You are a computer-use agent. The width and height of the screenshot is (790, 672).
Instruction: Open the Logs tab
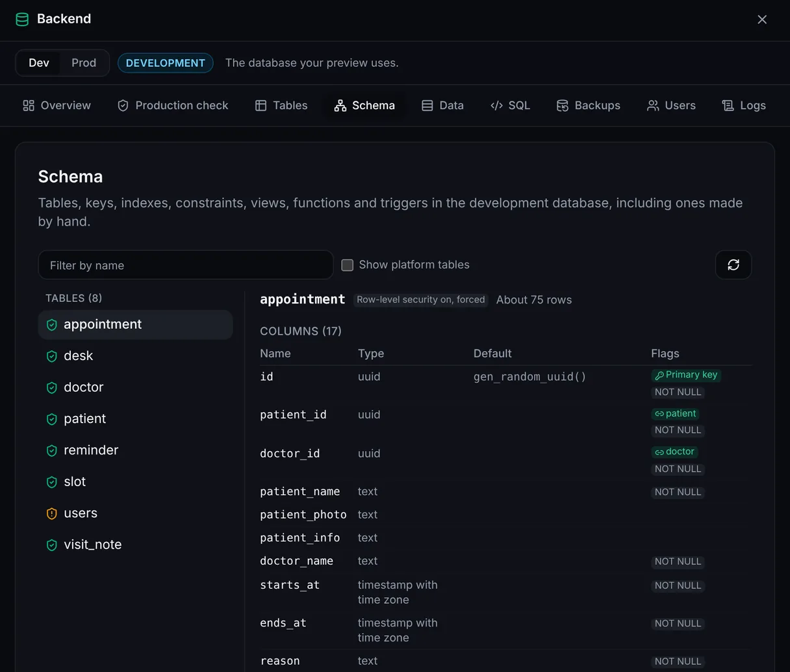coord(744,105)
